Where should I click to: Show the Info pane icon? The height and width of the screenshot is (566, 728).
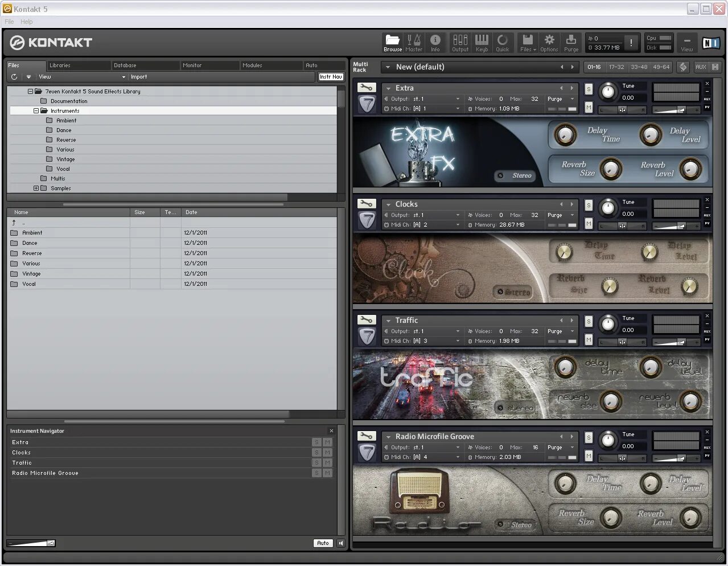[435, 43]
